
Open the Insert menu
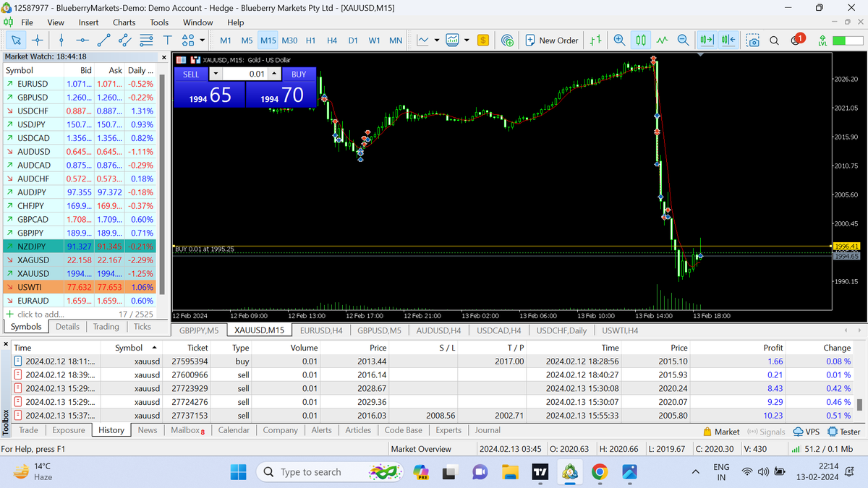coord(89,22)
